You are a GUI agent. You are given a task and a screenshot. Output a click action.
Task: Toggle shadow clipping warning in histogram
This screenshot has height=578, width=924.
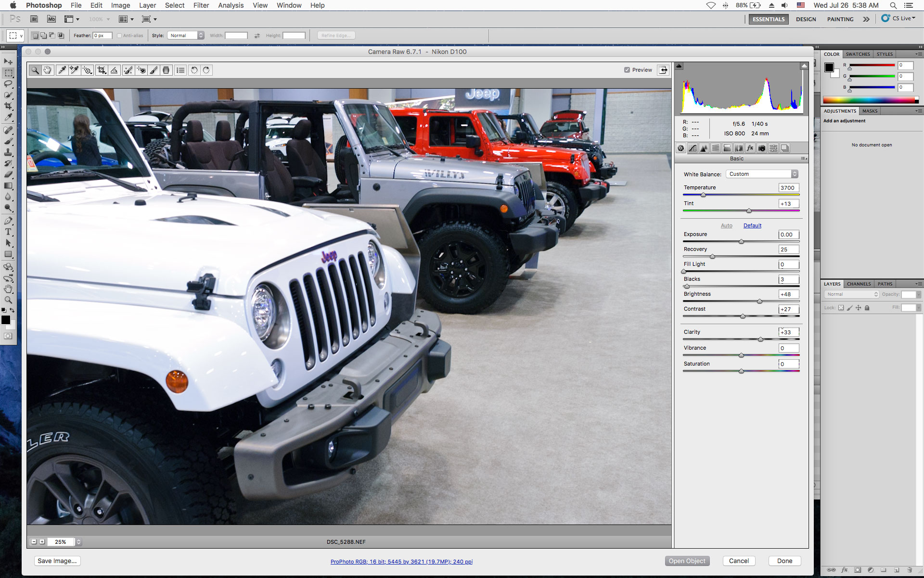click(679, 66)
